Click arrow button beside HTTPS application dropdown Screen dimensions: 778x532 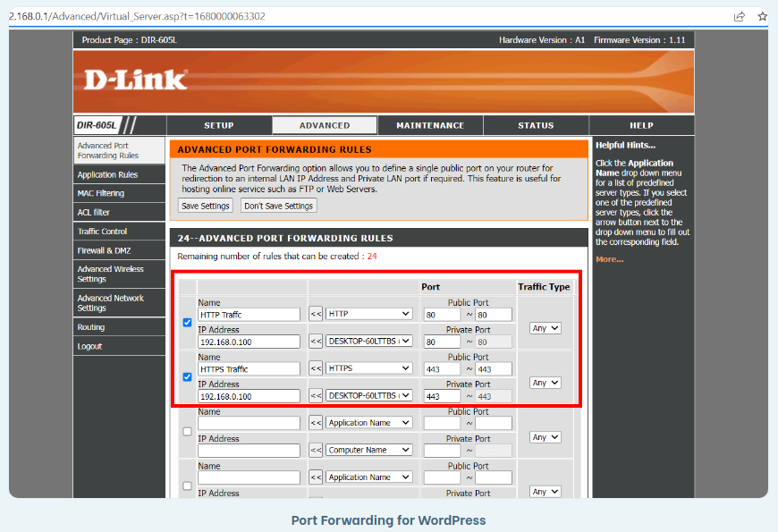pyautogui.click(x=316, y=368)
